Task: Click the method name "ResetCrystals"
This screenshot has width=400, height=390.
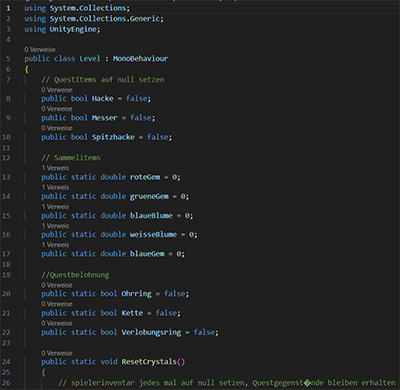Action: tap(149, 362)
